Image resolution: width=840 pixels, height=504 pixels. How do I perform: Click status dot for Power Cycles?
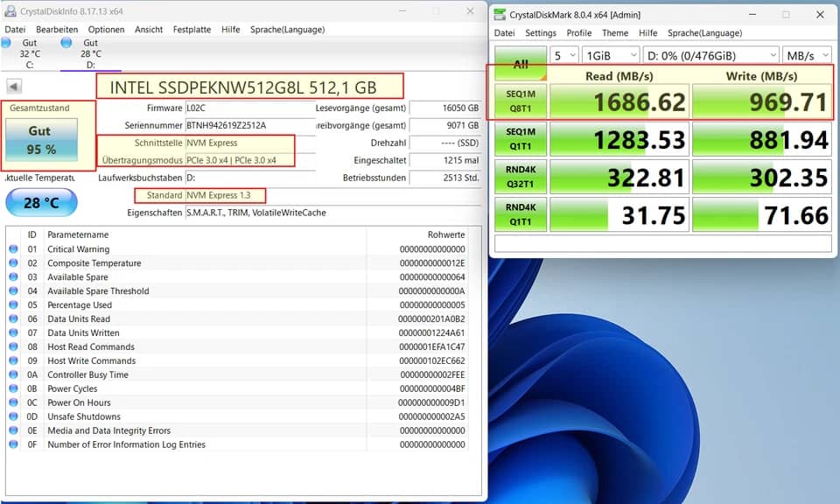pyautogui.click(x=13, y=388)
